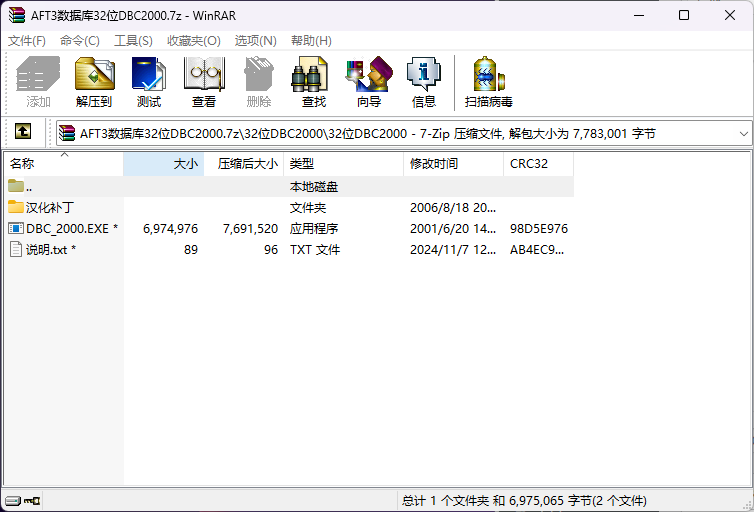Click the Test (测试) archive icon
Image resolution: width=754 pixels, height=512 pixels.
point(149,82)
